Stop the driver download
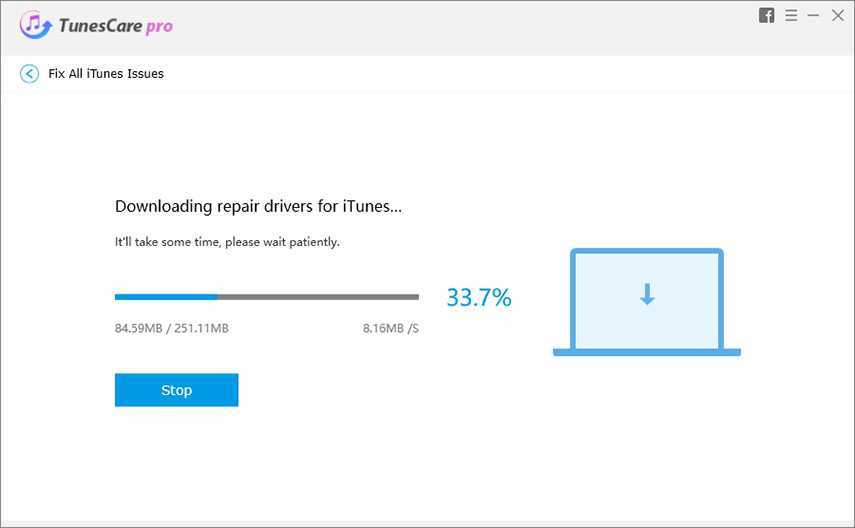855x528 pixels. pyautogui.click(x=176, y=390)
